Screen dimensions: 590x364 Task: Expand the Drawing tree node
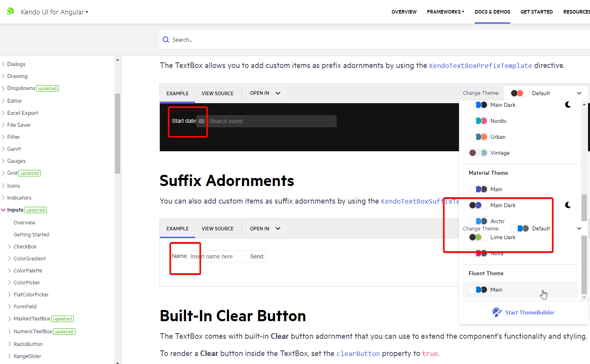pos(3,76)
